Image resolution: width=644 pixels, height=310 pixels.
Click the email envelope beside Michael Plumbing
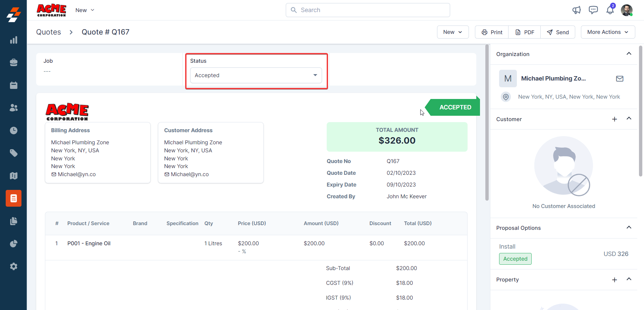pos(620,79)
